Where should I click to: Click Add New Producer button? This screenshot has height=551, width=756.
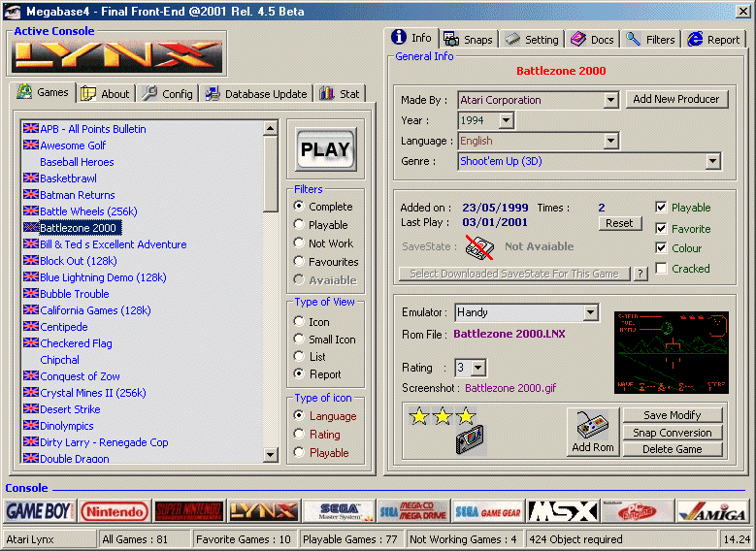click(676, 99)
